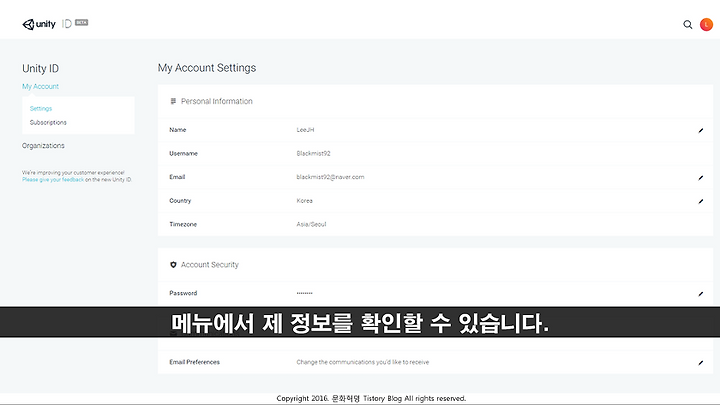Click the Korea country value
Screen dimensions: 720x405
coord(304,201)
